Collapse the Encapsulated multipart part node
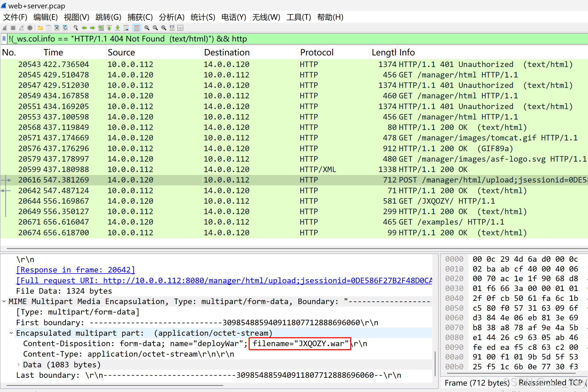Image resolution: width=588 pixels, height=392 pixels. coord(11,333)
